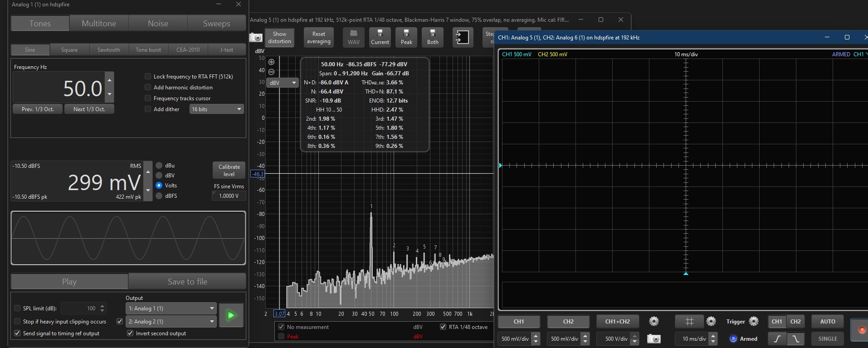The image size is (868, 348).
Task: Zoom in the RTA vertical axis
Action: (x=271, y=62)
